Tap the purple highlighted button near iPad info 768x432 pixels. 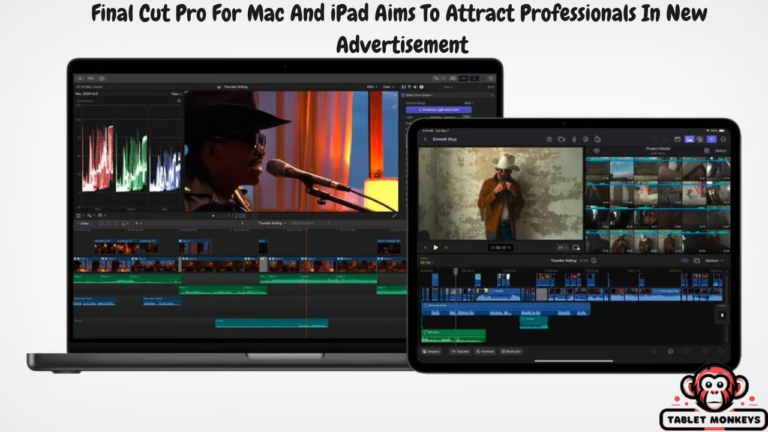tap(711, 140)
